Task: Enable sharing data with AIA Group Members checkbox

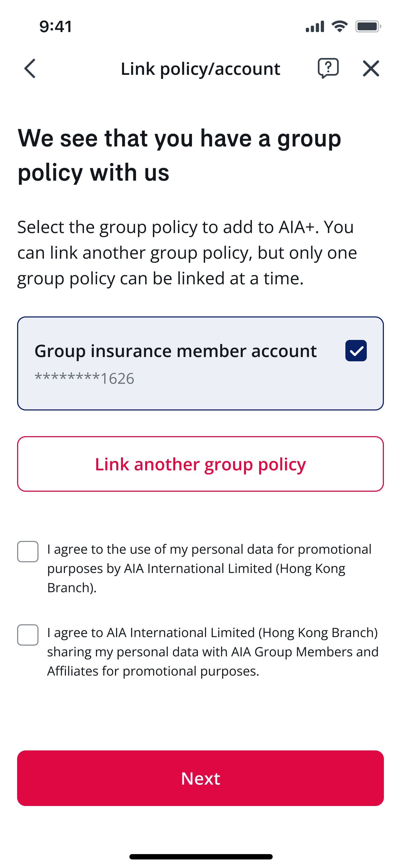Action: pos(28,635)
